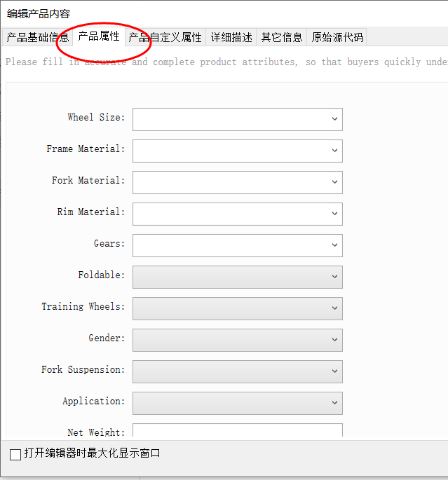
Task: Expand the Wheel Size dropdown
Action: click(x=237, y=119)
